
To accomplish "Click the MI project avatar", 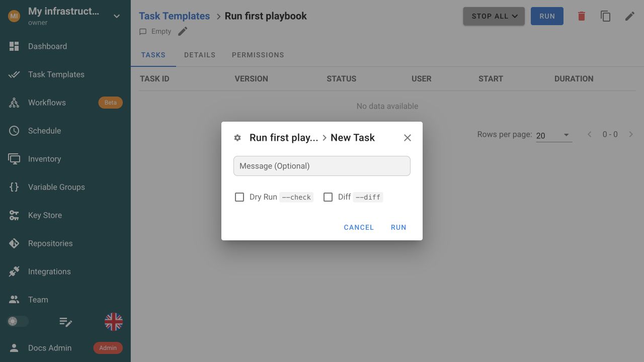I will pyautogui.click(x=14, y=16).
